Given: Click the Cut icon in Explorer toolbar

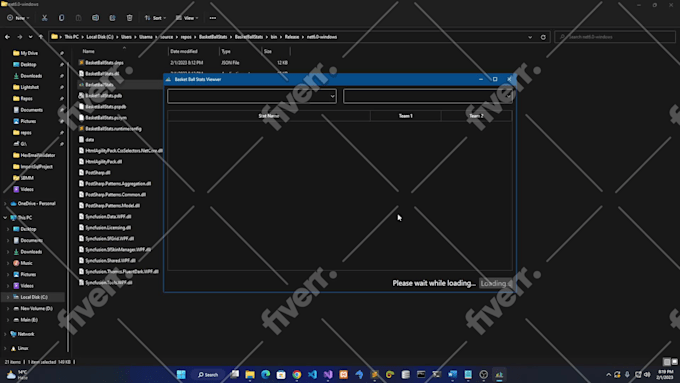Looking at the screenshot, I should [x=44, y=18].
